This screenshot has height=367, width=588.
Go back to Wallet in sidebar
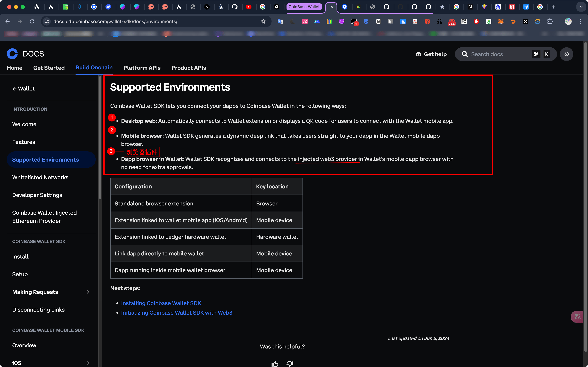coord(23,89)
